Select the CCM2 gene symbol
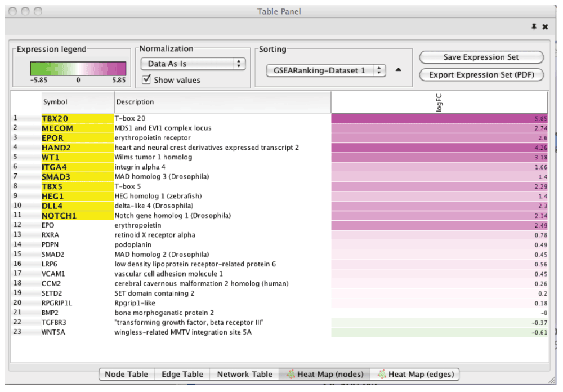This screenshot has height=392, width=563. click(x=51, y=283)
